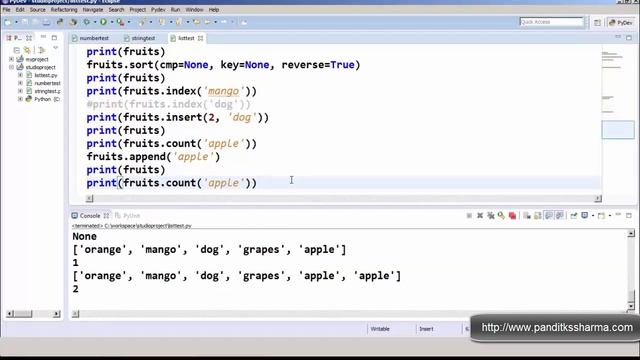Open the Search menu
This screenshot has width=640, height=360.
coord(116,9)
